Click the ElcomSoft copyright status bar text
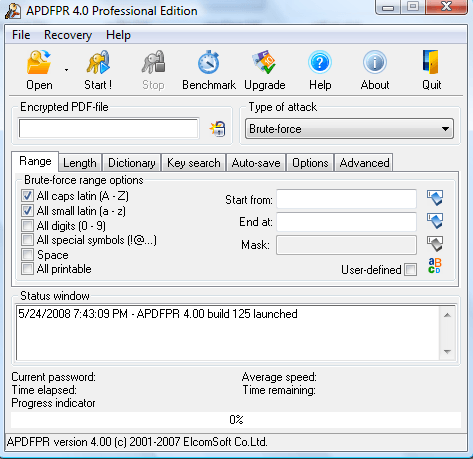Viewport: 473px width, 459px height. pyautogui.click(x=137, y=442)
